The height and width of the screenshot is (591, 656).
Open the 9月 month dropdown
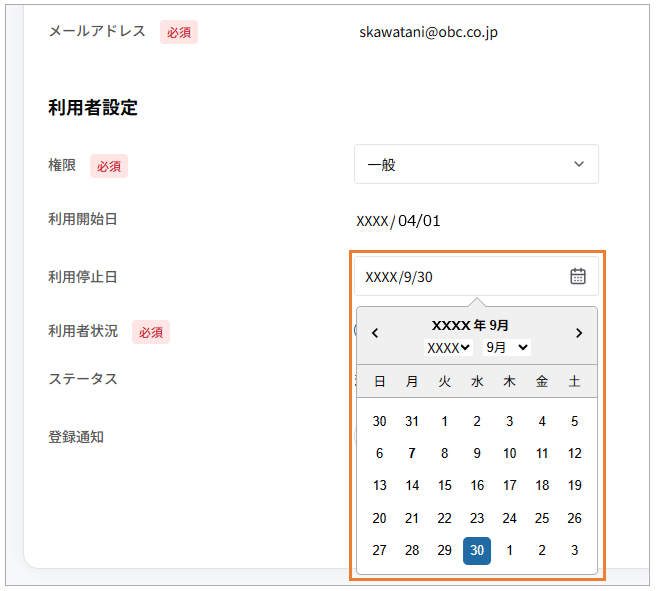coord(507,348)
